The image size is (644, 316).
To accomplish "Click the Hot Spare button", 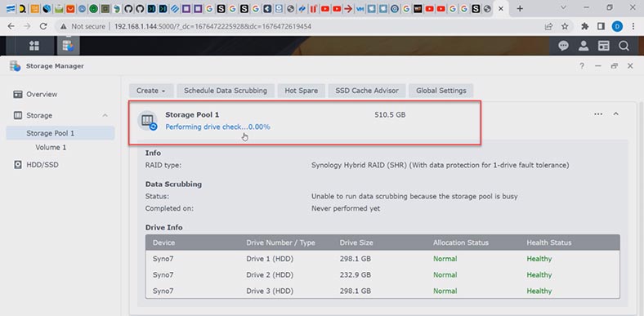I will coord(302,91).
